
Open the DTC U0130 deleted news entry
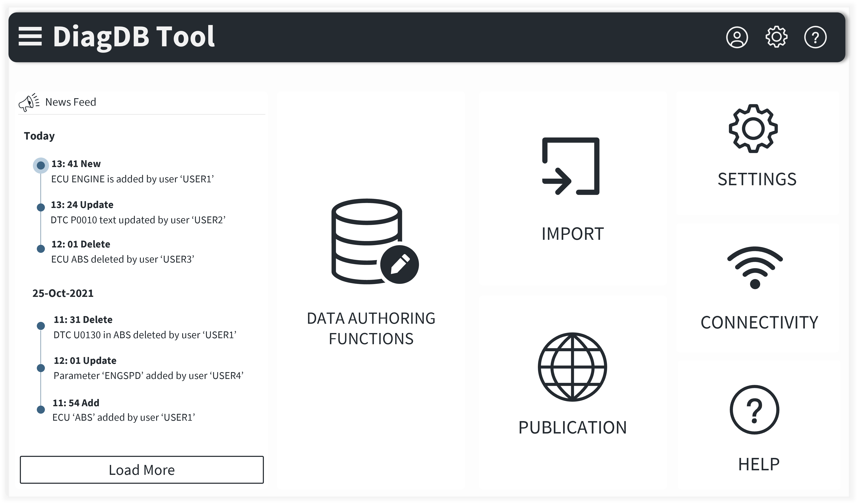coord(145,335)
